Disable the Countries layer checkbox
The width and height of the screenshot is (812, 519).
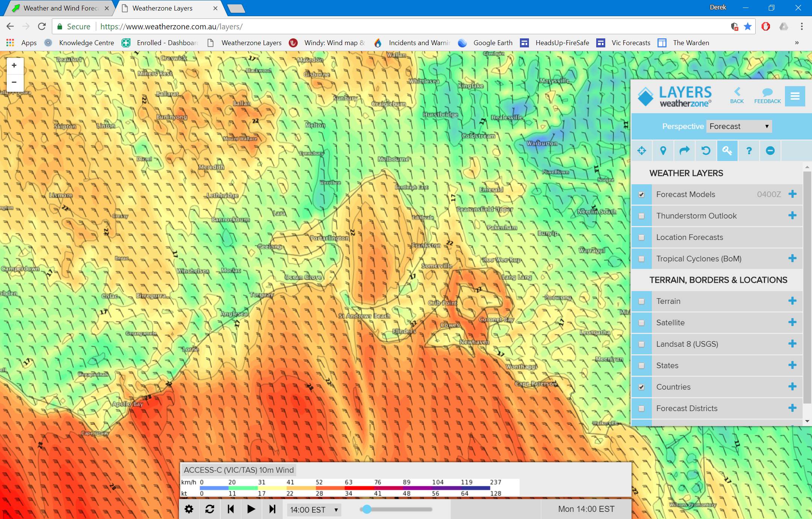pos(641,387)
